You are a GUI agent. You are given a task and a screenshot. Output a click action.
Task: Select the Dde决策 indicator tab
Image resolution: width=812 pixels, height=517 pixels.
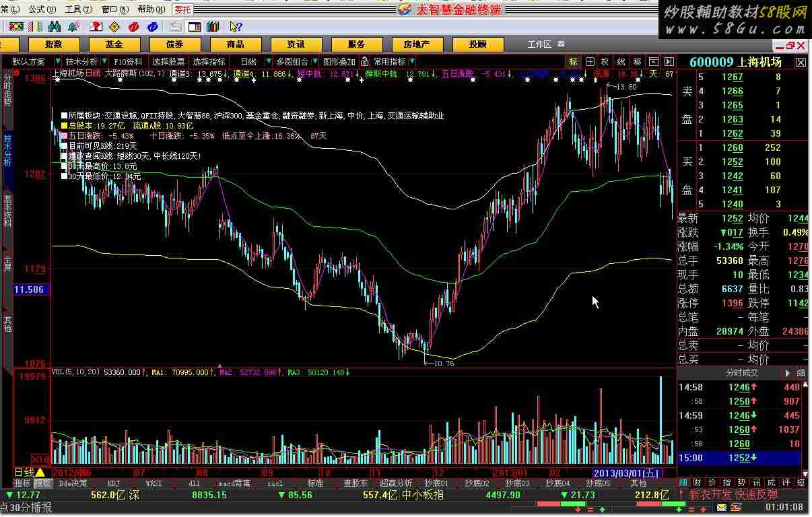pyautogui.click(x=73, y=483)
